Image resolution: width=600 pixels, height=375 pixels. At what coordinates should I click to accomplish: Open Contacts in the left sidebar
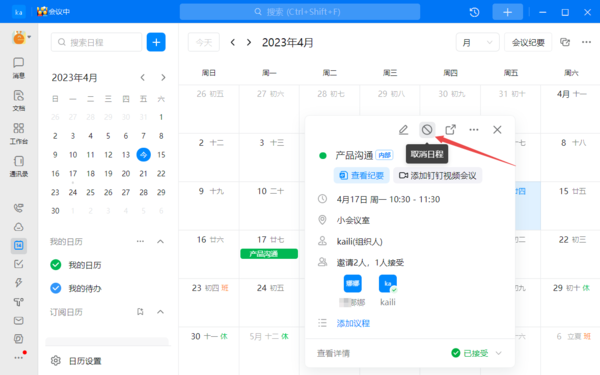18,166
